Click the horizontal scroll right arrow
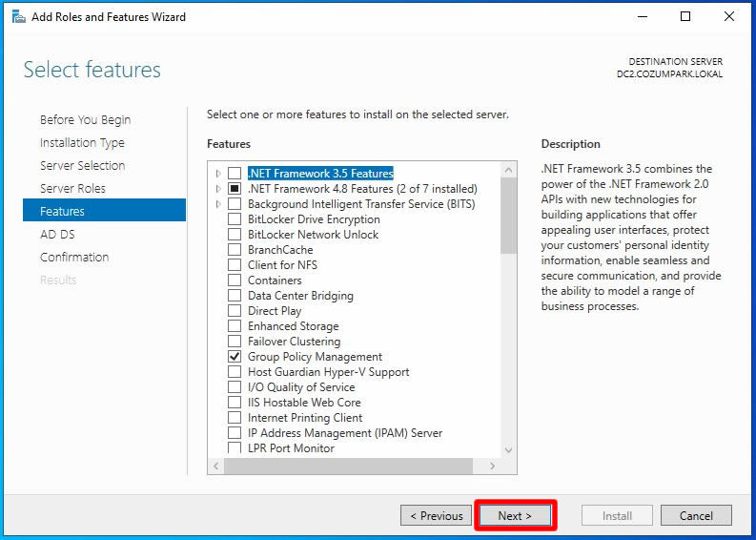This screenshot has height=540, width=756. tap(493, 467)
